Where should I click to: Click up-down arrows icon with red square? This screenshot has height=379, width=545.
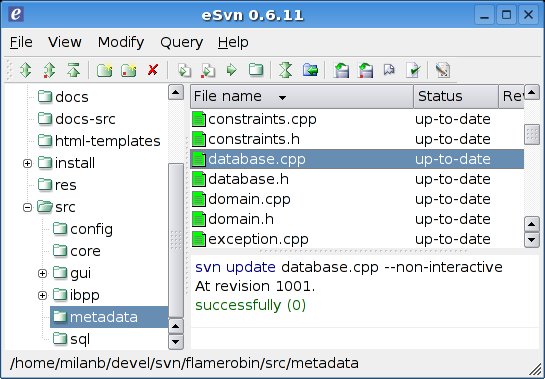(49, 70)
